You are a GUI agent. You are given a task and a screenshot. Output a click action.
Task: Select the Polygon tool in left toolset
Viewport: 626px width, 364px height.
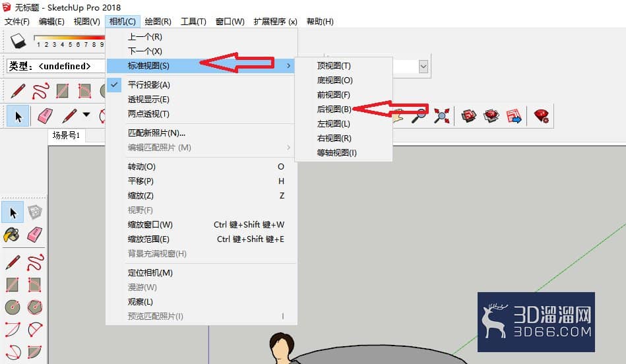[x=35, y=307]
